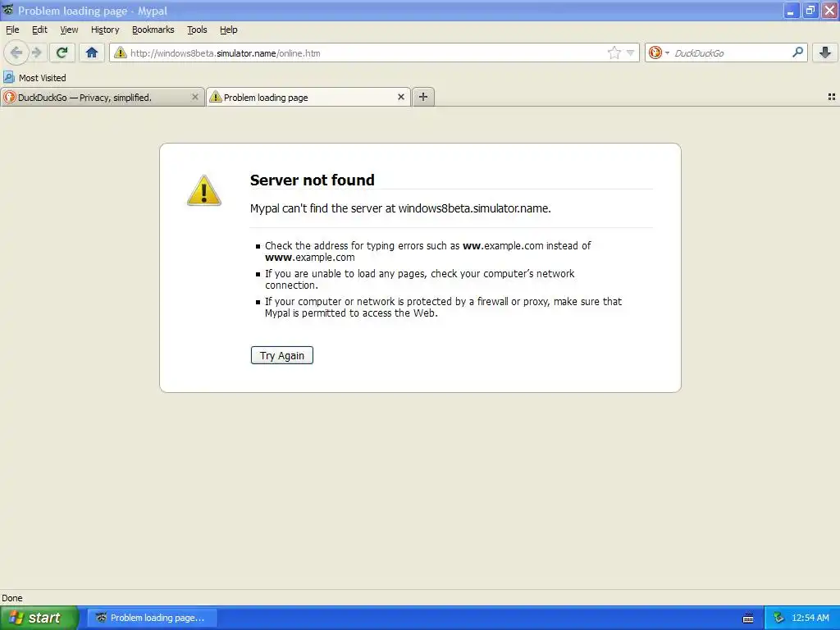
Task: Click the Mypal raccoon icon in title bar
Action: coord(8,10)
